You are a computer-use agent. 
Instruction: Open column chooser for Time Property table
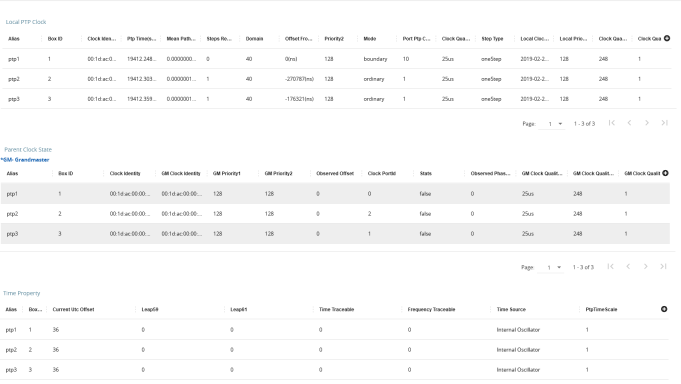tap(664, 309)
